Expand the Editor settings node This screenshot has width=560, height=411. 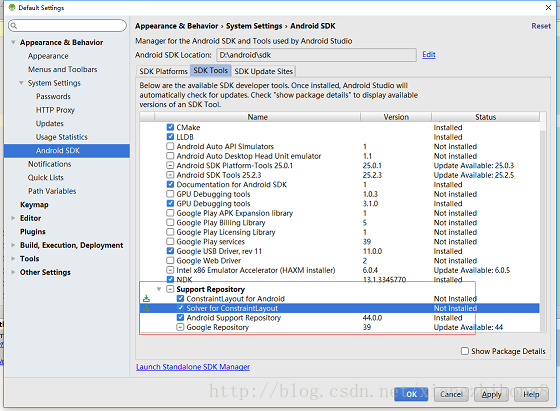(13, 218)
